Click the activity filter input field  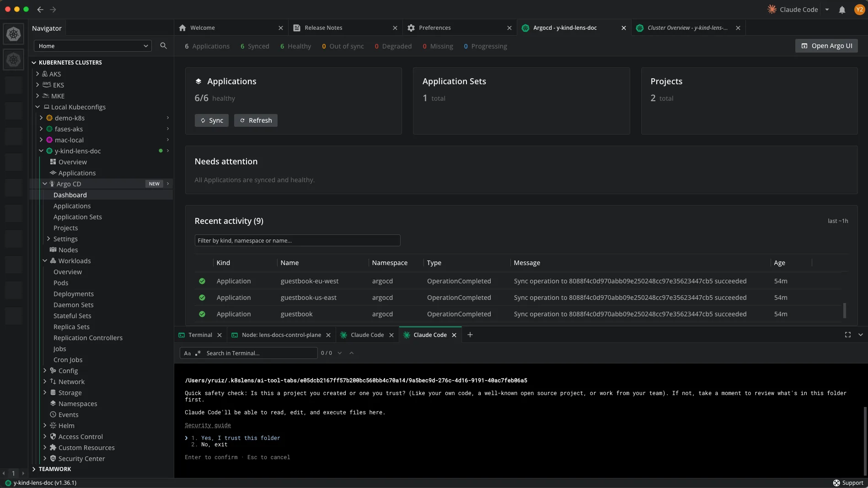[297, 240]
